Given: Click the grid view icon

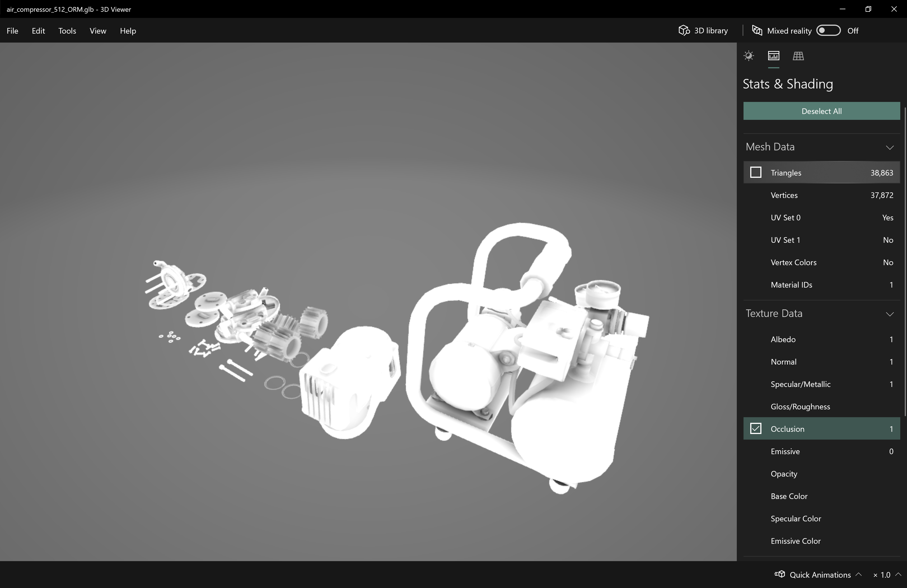Looking at the screenshot, I should pyautogui.click(x=798, y=55).
